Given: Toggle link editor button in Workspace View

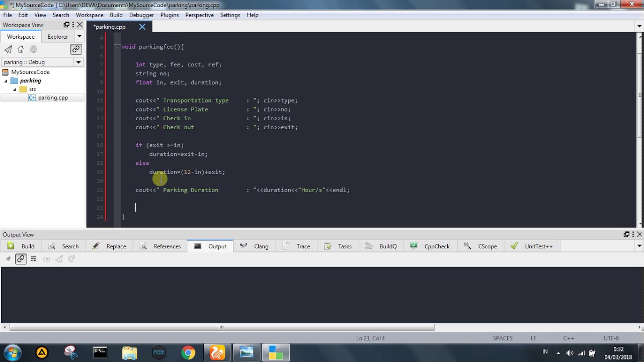Looking at the screenshot, I should (x=76, y=49).
